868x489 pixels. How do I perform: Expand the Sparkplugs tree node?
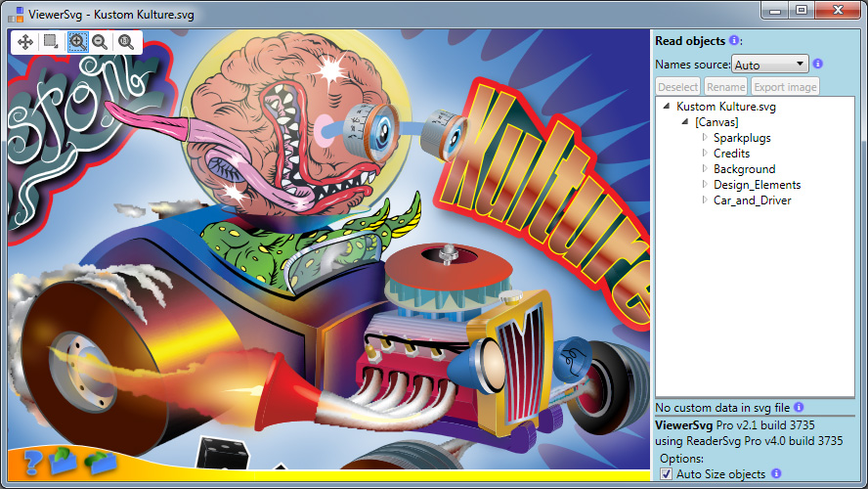click(704, 138)
